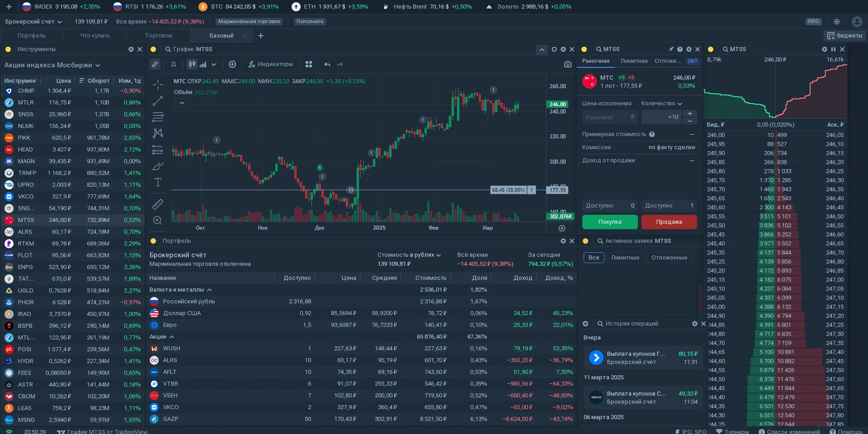Screen dimensions: 868x434
Task: Open the user profile icon
Action: (x=857, y=22)
